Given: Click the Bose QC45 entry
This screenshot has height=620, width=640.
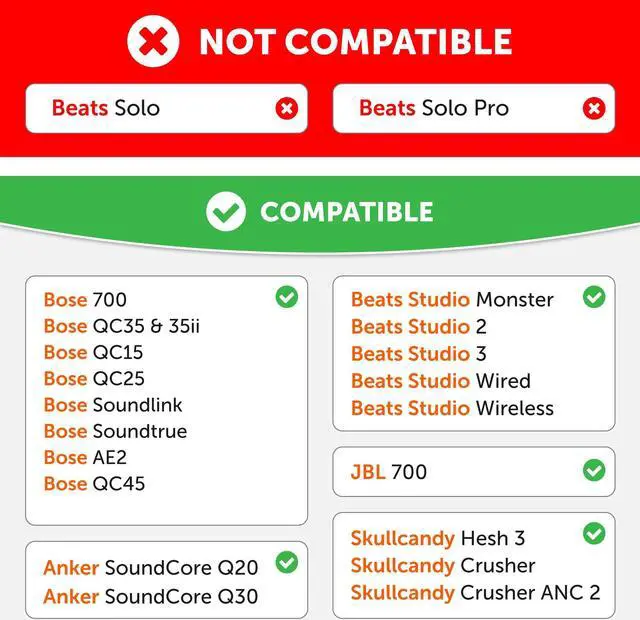Looking at the screenshot, I should [94, 484].
